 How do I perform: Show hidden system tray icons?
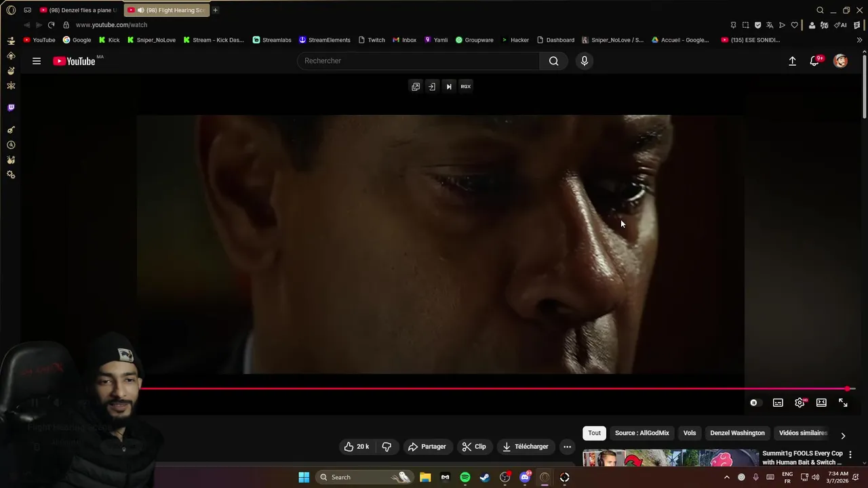(727, 477)
